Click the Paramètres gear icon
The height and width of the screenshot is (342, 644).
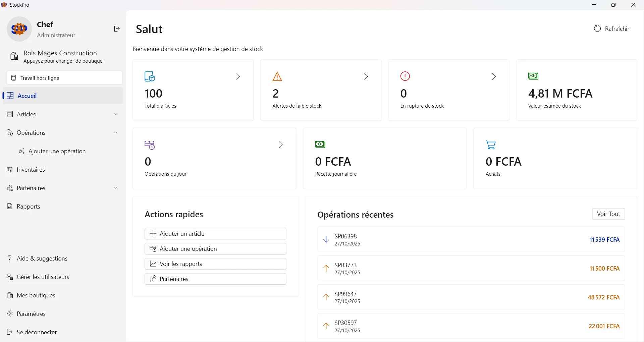pyautogui.click(x=10, y=314)
